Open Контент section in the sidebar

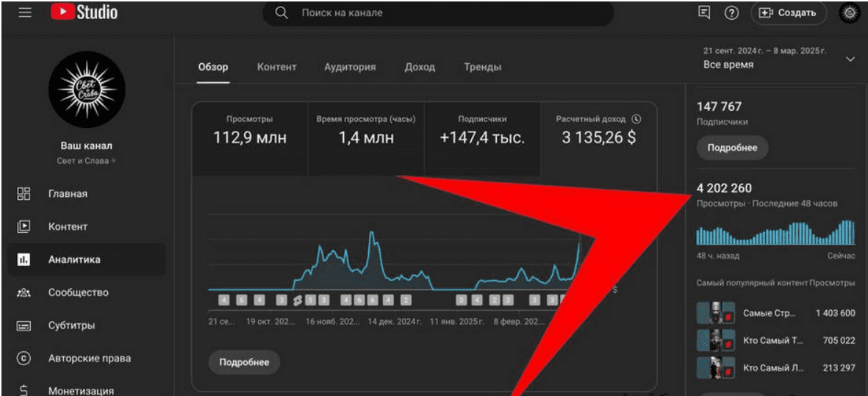[68, 227]
